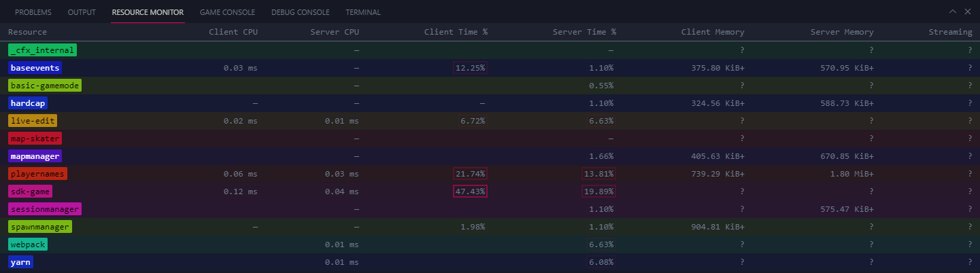The image size is (980, 273).
Task: Select the spawnmanager resource tag
Action: tap(40, 227)
